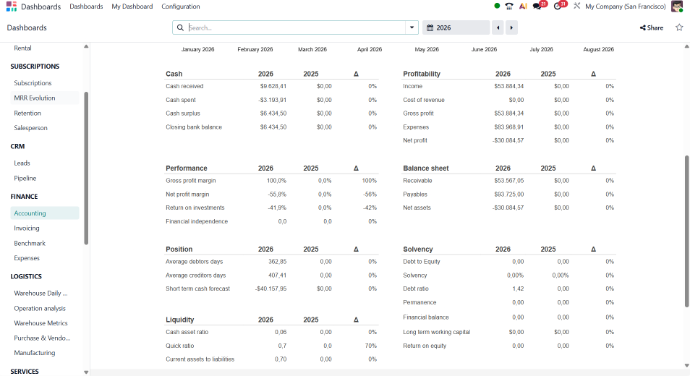The image size is (690, 376).
Task: Click the Cash spent row label
Action: [180, 100]
